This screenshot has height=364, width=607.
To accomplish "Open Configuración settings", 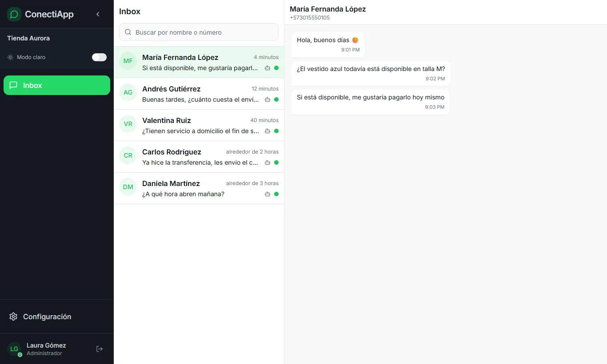I will click(x=57, y=317).
